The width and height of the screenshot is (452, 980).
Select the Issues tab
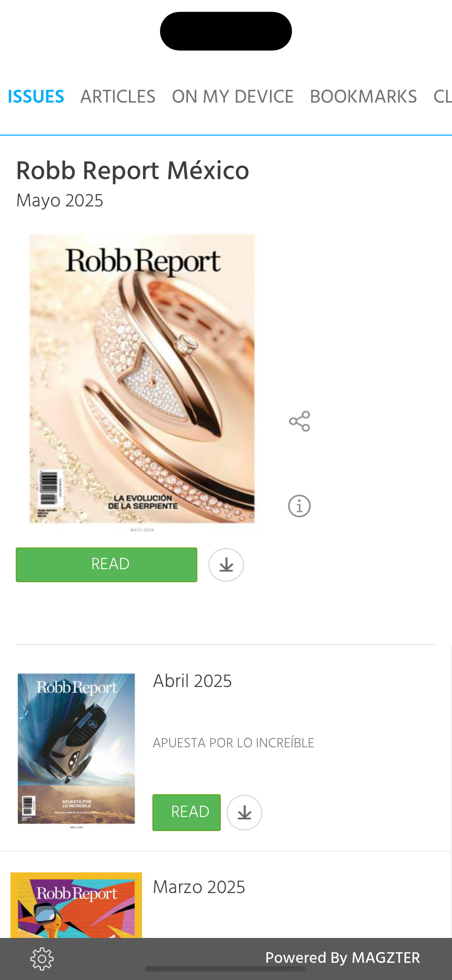pos(36,97)
